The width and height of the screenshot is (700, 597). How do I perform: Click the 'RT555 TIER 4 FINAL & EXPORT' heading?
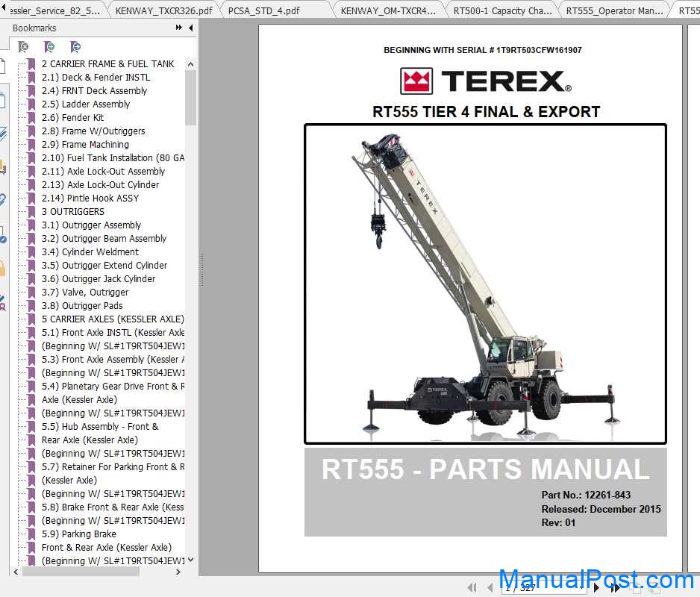coord(486,112)
